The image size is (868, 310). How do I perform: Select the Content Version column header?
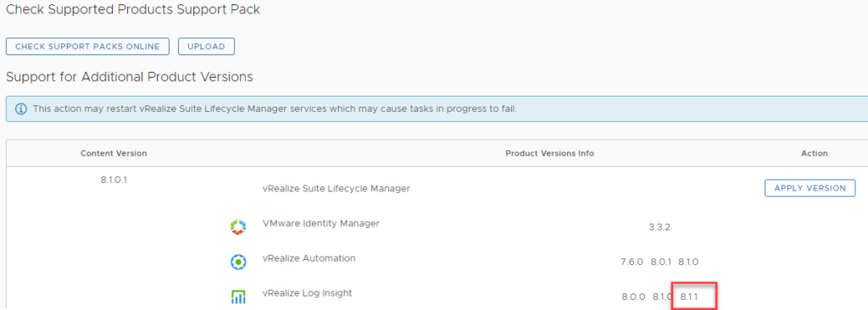click(114, 153)
